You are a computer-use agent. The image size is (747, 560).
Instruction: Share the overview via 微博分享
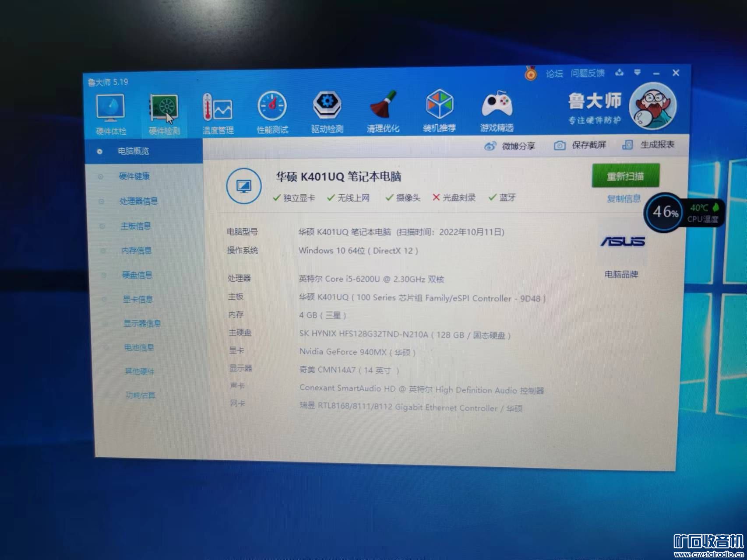(510, 146)
